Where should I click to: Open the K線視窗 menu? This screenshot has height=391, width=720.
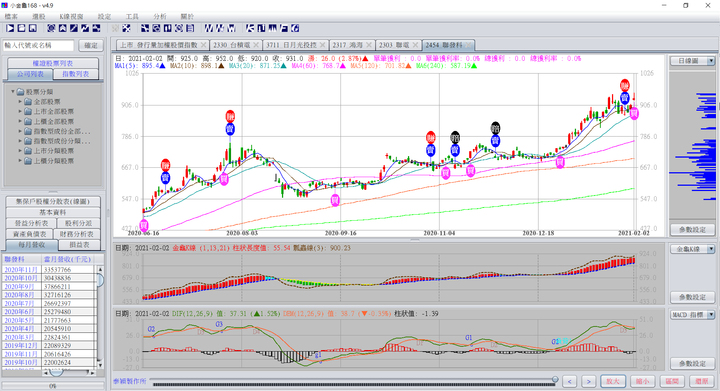tap(71, 17)
